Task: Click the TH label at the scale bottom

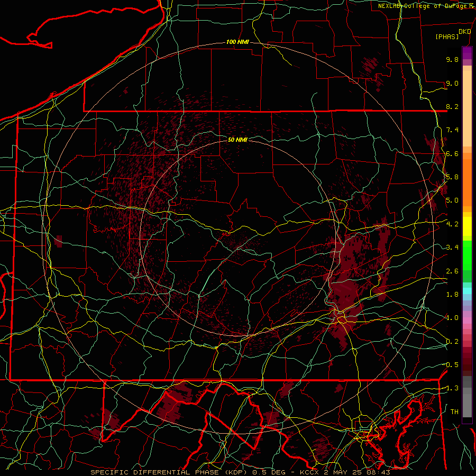Action: pyautogui.click(x=454, y=412)
